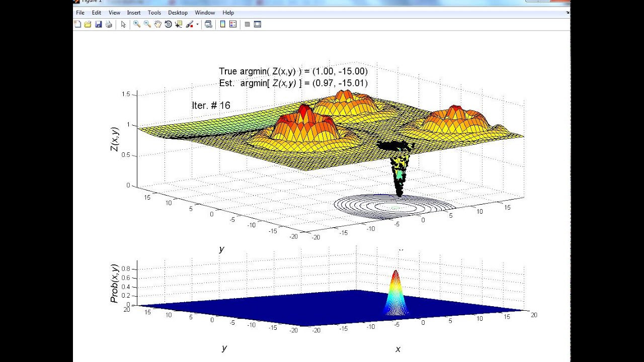Screen dimensions: 644x362
Task: Click the 'Iter. # 16' annotation
Action: tap(211, 105)
